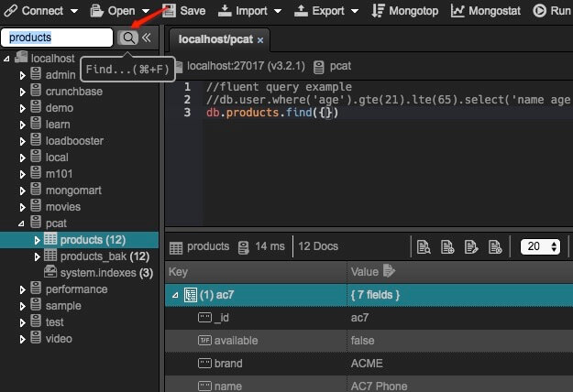This screenshot has height=392, width=573.
Task: Click the Value column edit icon
Action: (389, 271)
